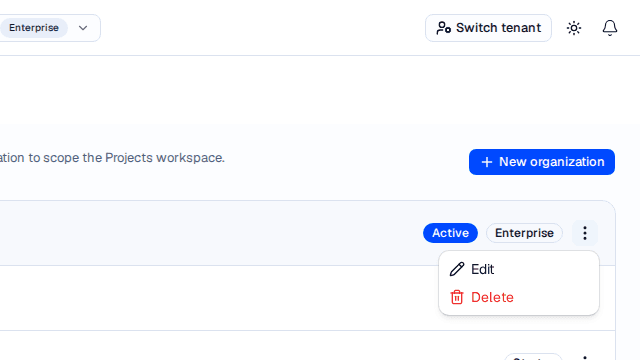The image size is (640, 360).
Task: Create a New organization
Action: tap(542, 162)
